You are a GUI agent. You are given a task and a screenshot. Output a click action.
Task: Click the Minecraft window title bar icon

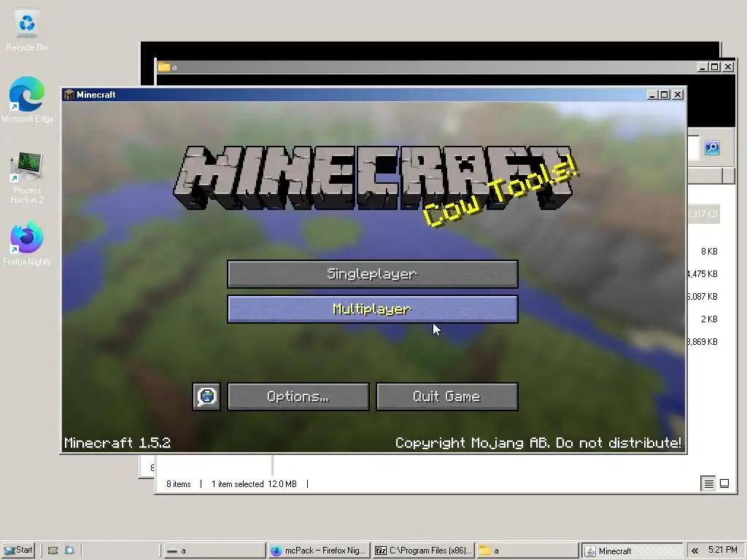69,95
